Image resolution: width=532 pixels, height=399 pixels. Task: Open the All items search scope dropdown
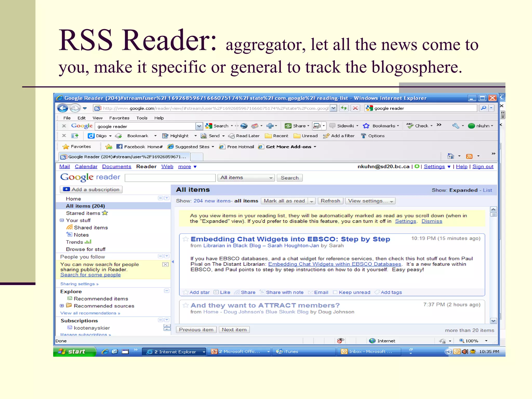pos(246,178)
